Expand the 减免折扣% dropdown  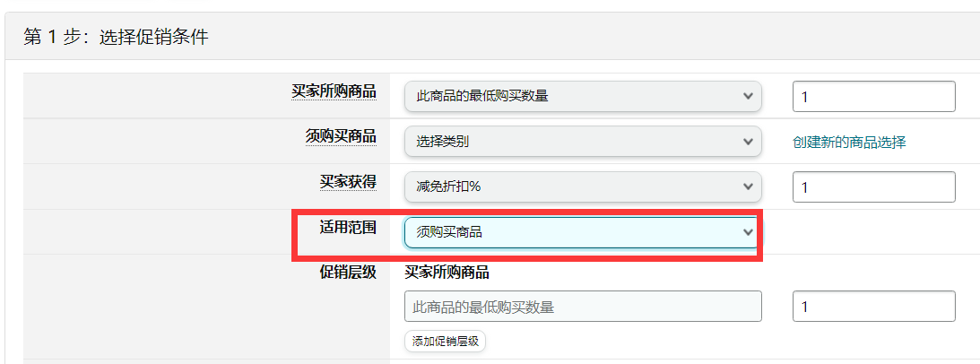[x=583, y=186]
